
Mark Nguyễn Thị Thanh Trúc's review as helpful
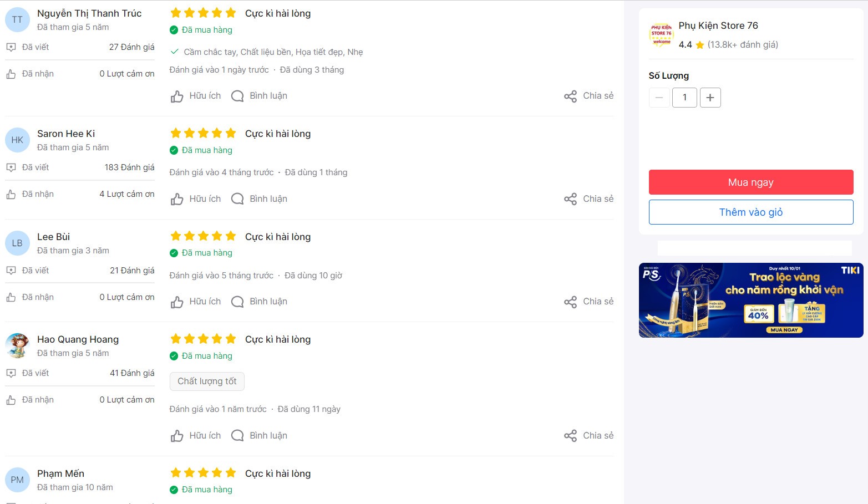click(x=196, y=96)
